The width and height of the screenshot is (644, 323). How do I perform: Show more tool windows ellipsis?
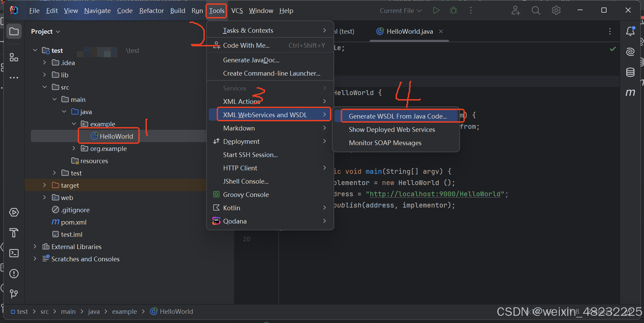[x=14, y=78]
